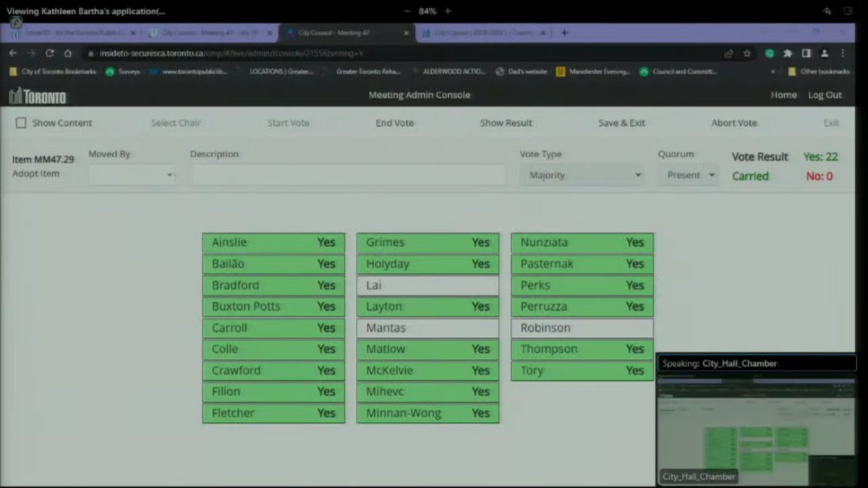The image size is (868, 488).
Task: Open the Surveys bookmark
Action: [123, 72]
